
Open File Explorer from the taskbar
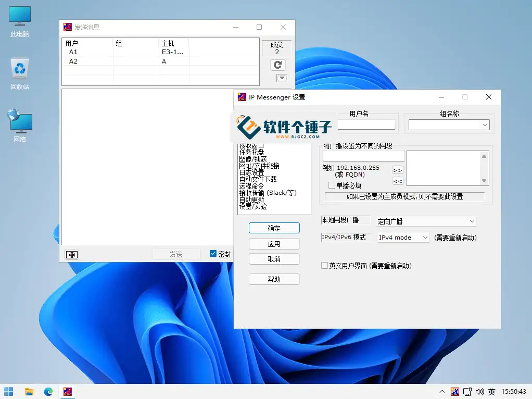click(29, 392)
